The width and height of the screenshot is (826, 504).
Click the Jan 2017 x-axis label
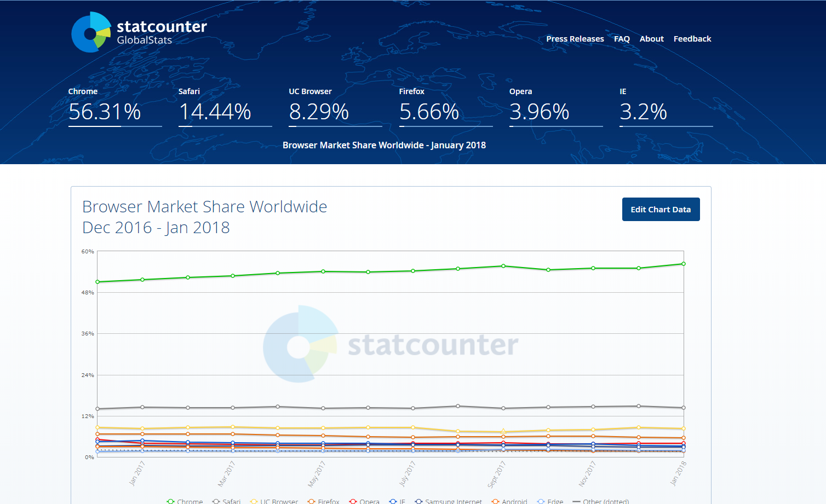(137, 473)
